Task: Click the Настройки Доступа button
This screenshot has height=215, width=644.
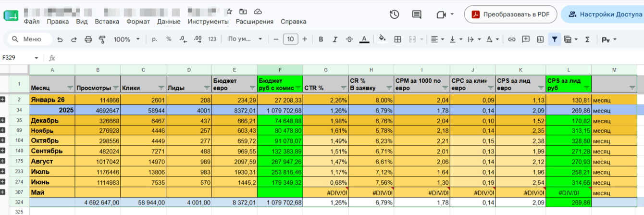Action: (605, 14)
